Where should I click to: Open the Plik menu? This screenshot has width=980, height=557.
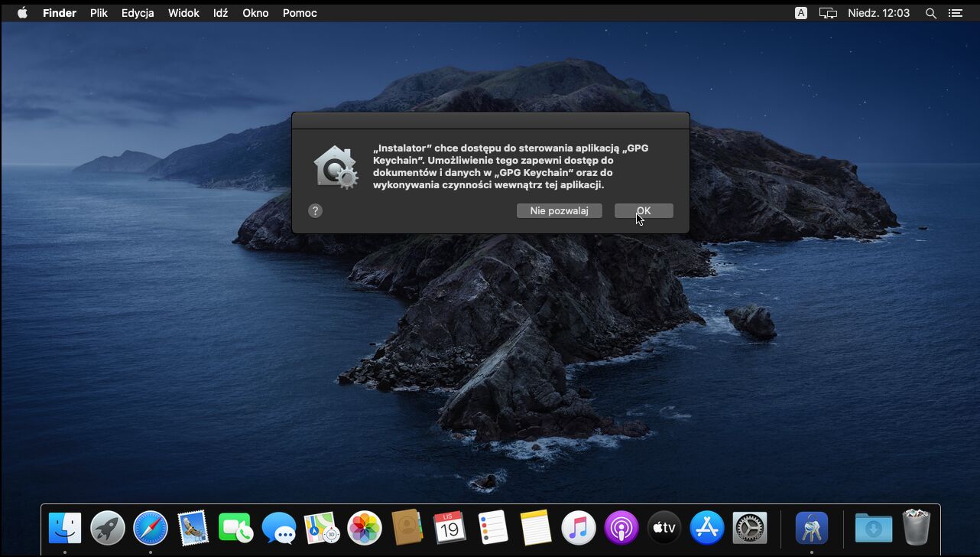(98, 12)
